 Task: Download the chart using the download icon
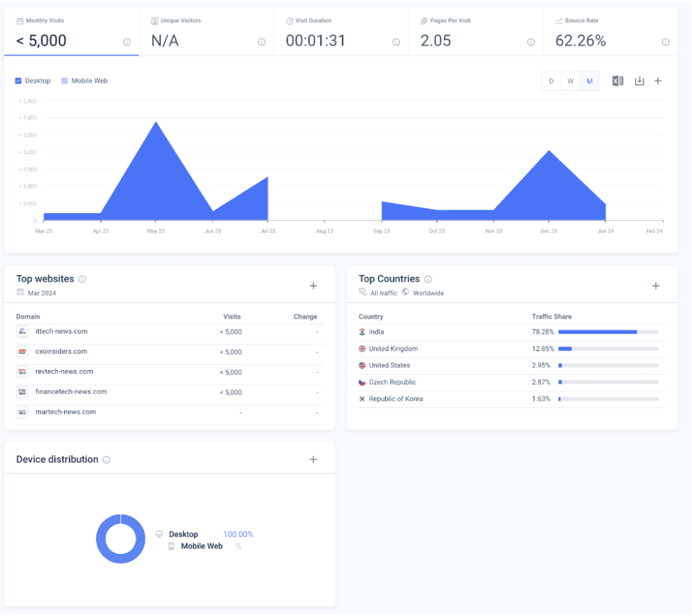639,81
